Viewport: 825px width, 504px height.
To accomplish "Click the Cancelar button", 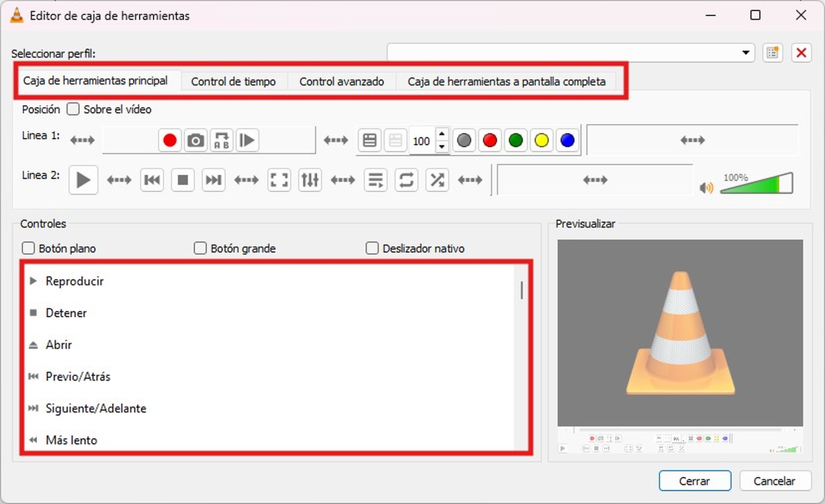I will click(x=775, y=481).
